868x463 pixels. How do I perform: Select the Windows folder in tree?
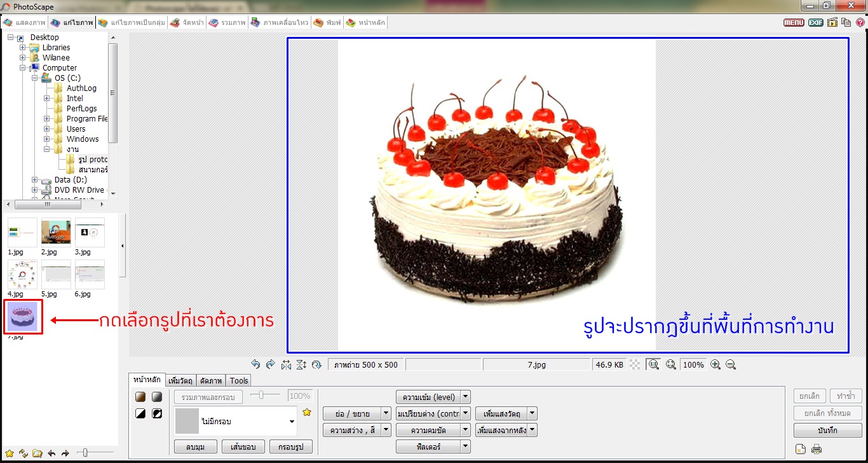click(x=83, y=139)
